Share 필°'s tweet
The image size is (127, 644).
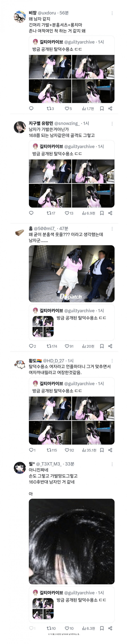click(110, 628)
